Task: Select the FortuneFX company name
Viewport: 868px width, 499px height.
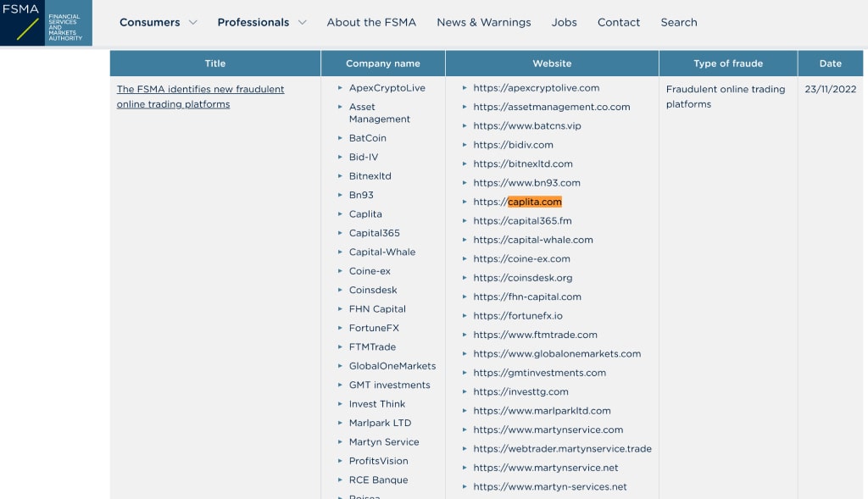Action: [374, 328]
